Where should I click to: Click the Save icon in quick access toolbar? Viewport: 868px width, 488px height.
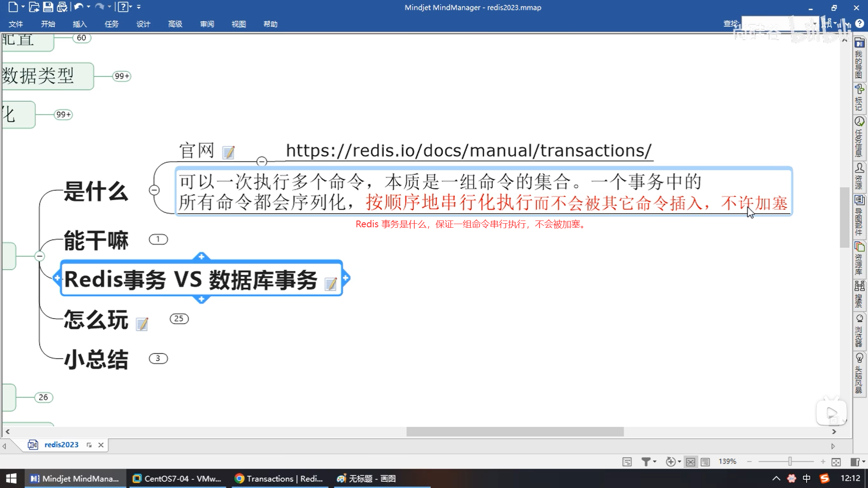pyautogui.click(x=48, y=7)
